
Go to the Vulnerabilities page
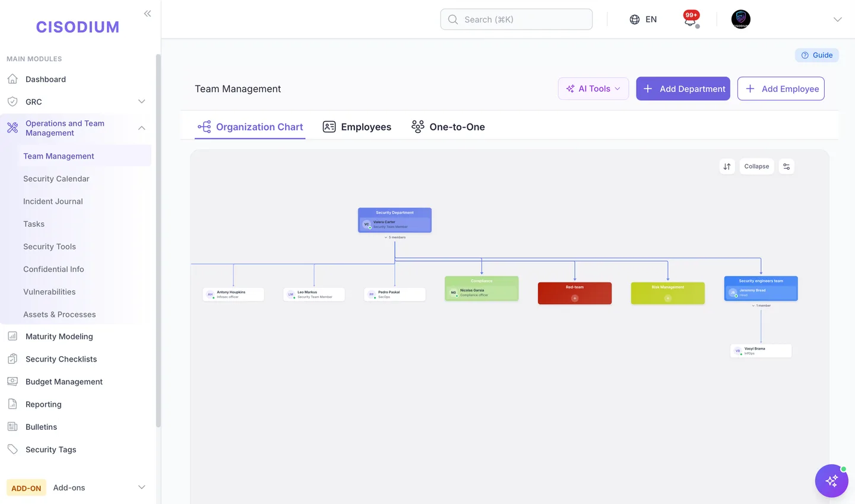point(49,291)
